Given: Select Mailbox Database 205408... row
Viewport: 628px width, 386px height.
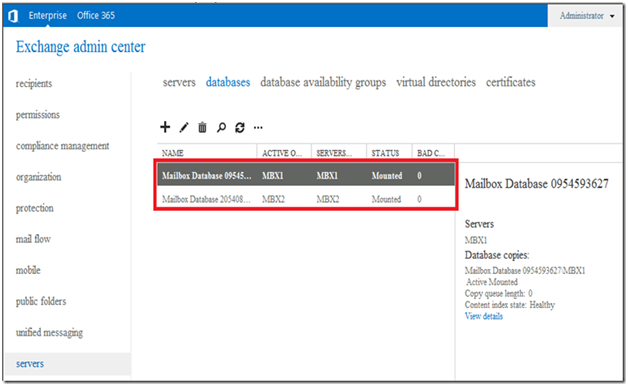Looking at the screenshot, I should pyautogui.click(x=306, y=199).
